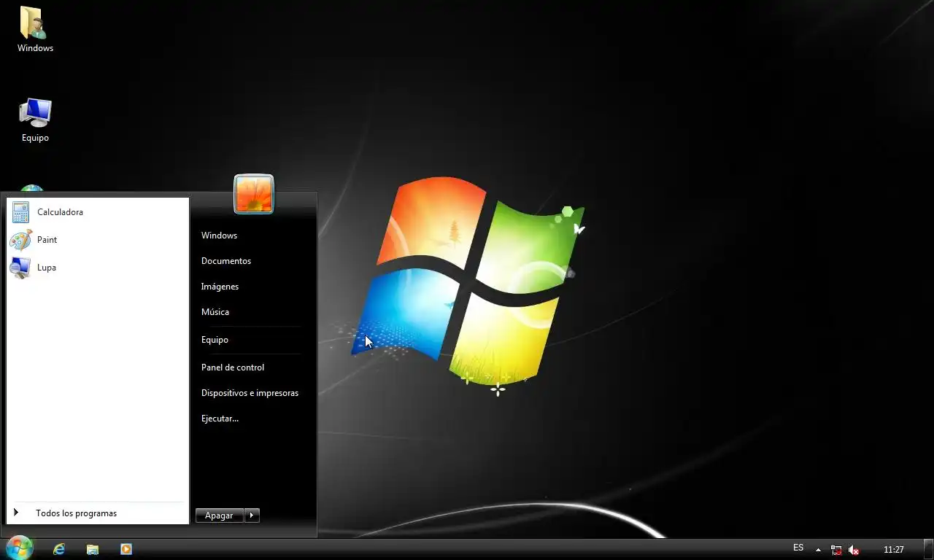This screenshot has height=560, width=934.
Task: Open Calculadora from the Start menu
Action: (97, 212)
